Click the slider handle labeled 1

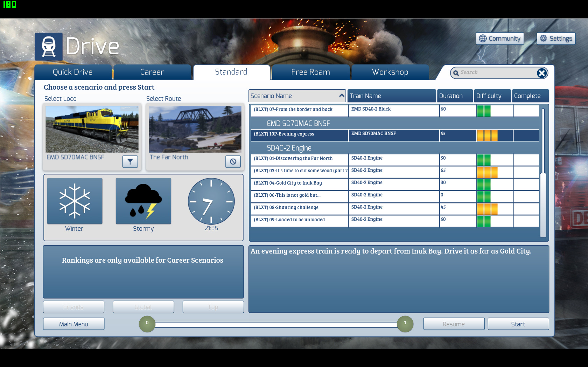(405, 324)
